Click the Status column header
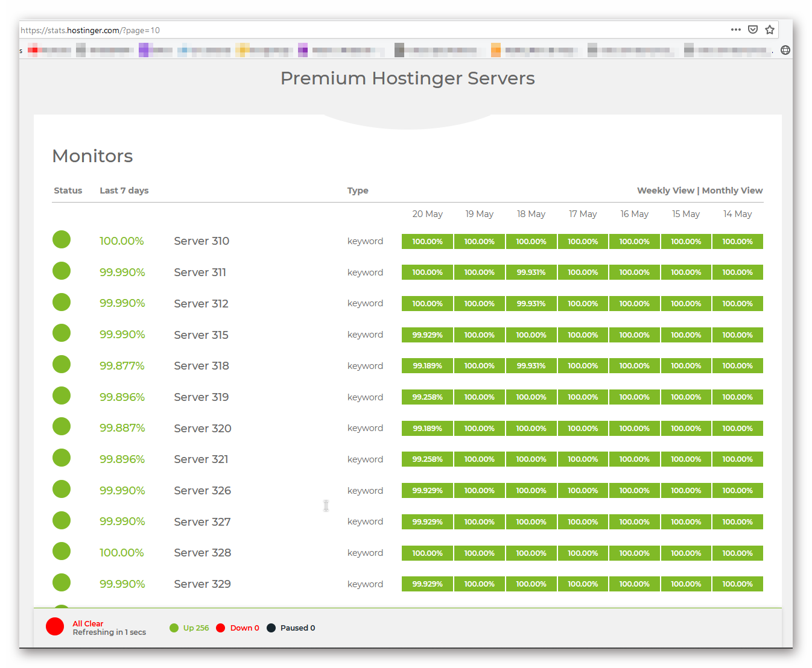The height and width of the screenshot is (668, 812). point(68,191)
